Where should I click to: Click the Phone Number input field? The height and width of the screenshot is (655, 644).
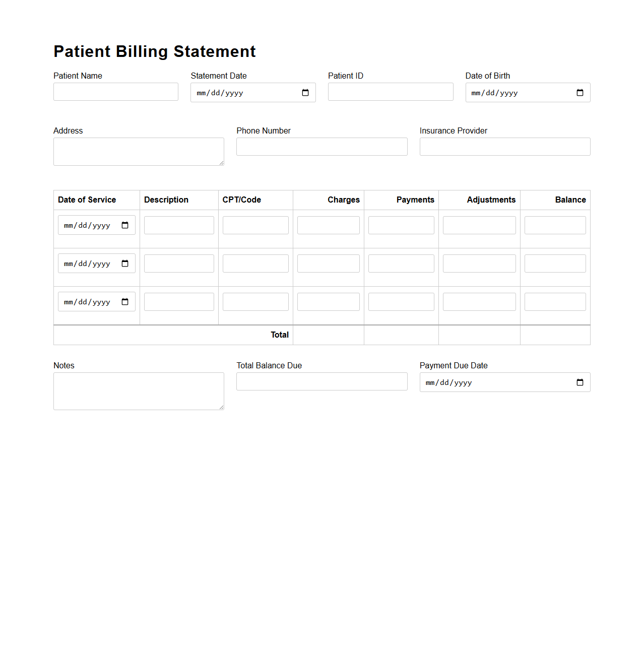point(321,146)
